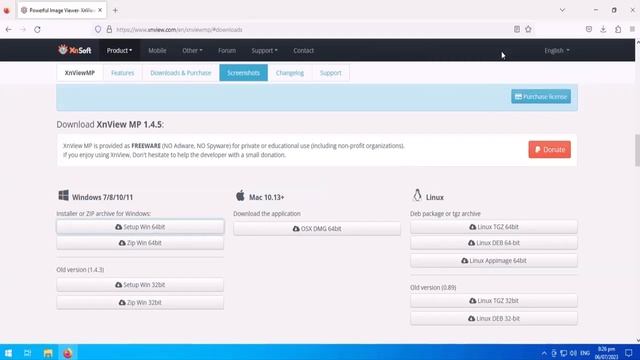The height and width of the screenshot is (360, 640).
Task: Close the Powerful Image Viewer tab
Action: pyautogui.click(x=100, y=10)
